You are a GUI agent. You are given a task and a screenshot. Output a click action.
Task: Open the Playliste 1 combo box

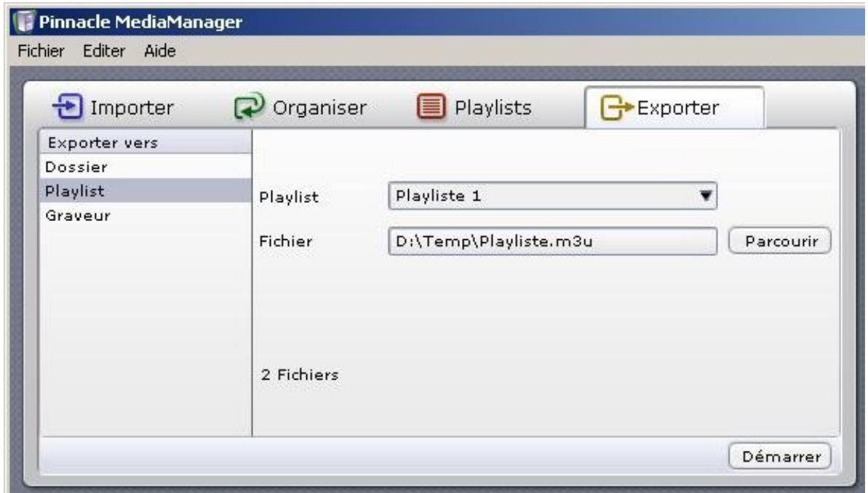[x=552, y=196]
